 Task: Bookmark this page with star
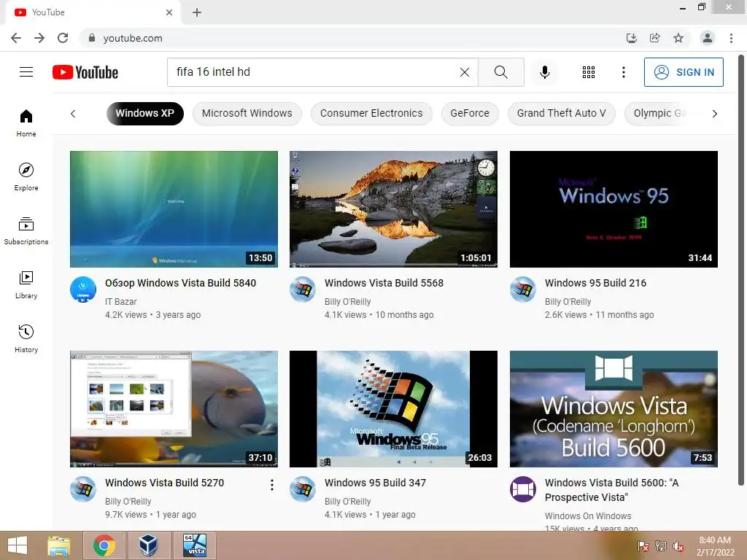(x=678, y=38)
